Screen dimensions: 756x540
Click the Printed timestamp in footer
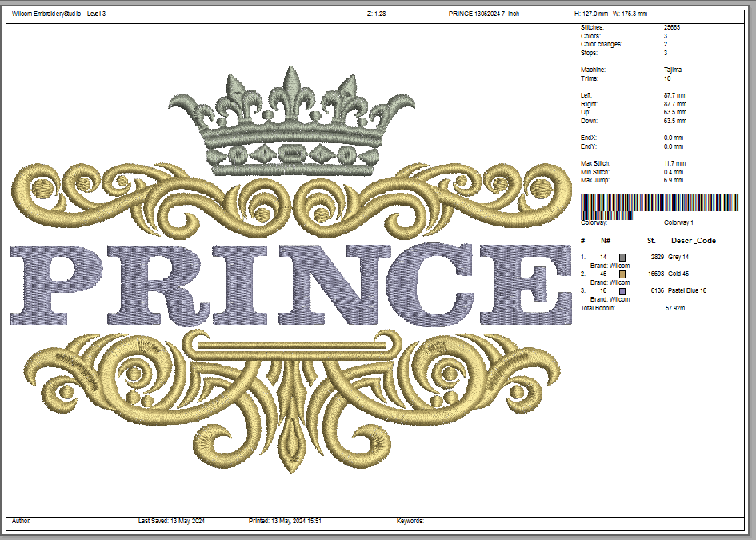285,521
